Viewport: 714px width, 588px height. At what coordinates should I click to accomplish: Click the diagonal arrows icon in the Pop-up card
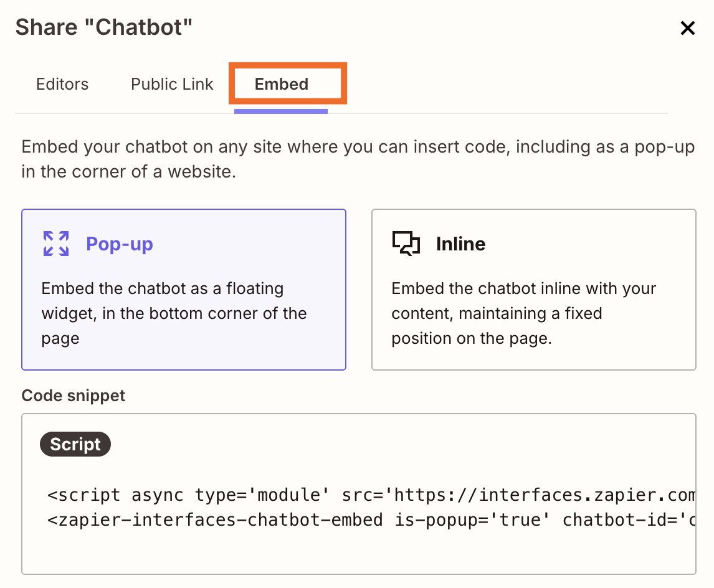click(55, 244)
